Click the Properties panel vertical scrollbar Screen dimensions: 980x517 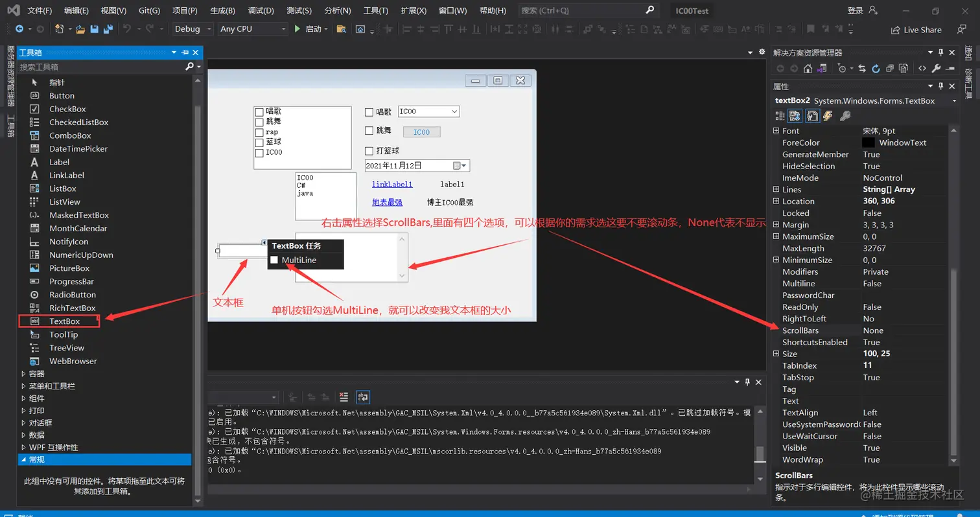(953, 363)
